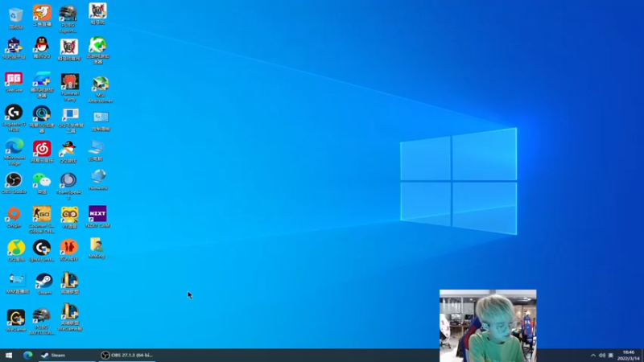Open the Control Panel desktop icon
The image size is (644, 362).
click(101, 121)
